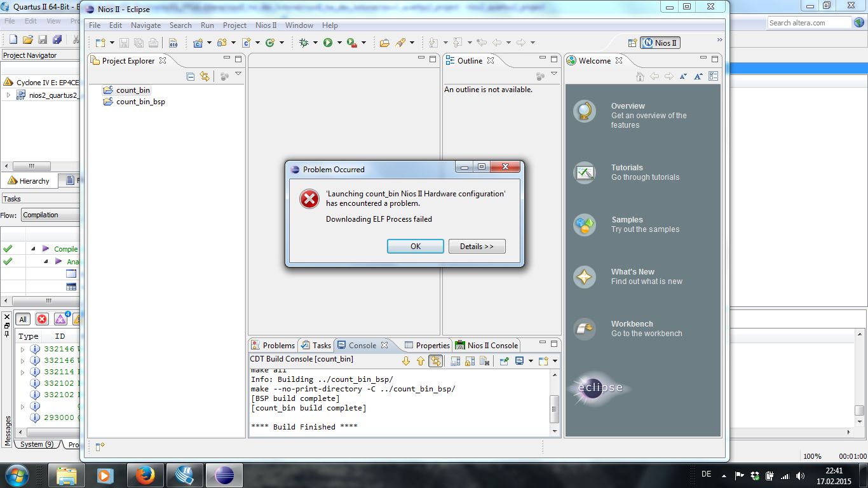
Task: Open the New wizard dropdown arrow
Action: click(112, 43)
